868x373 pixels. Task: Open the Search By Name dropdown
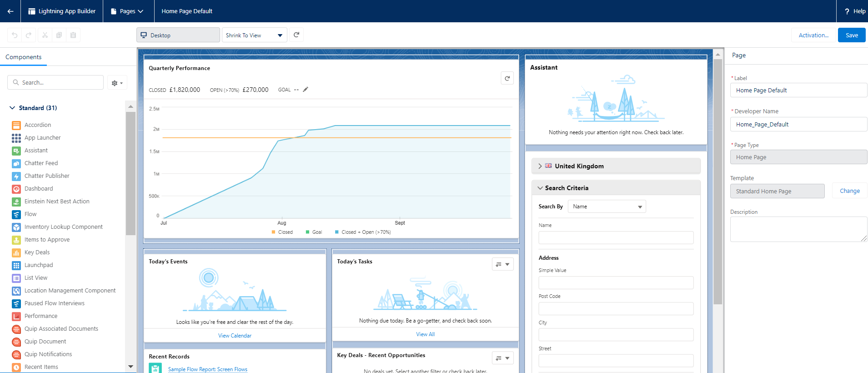(x=607, y=207)
